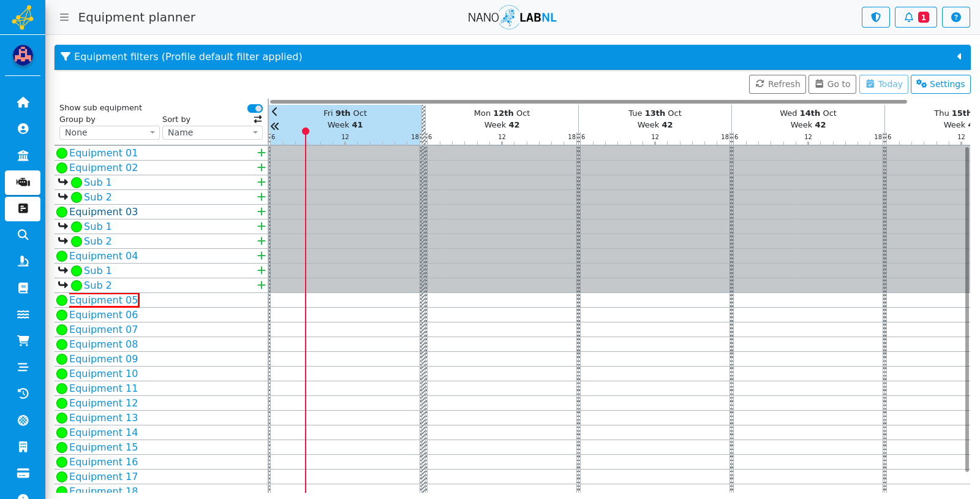
Task: Open the Equipment 05 link
Action: click(x=104, y=300)
